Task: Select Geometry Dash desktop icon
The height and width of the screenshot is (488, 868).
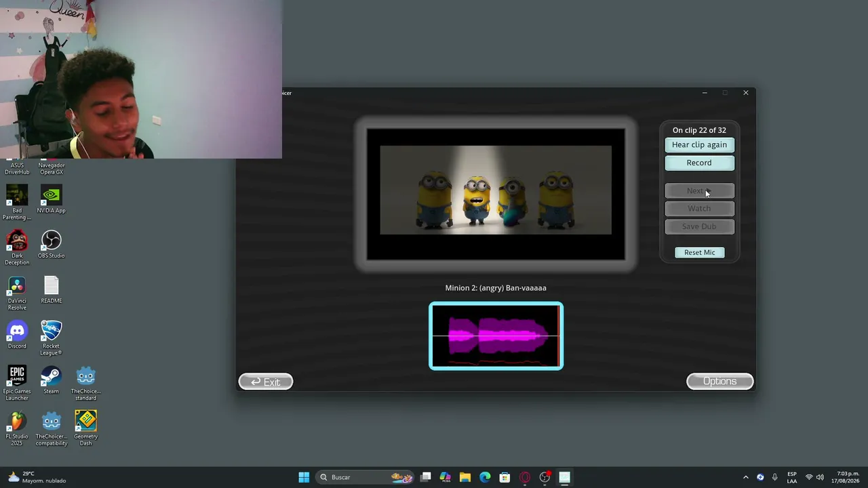Action: coord(85,428)
